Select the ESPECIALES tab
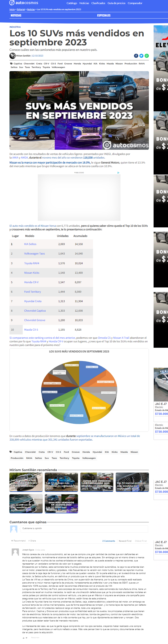 click(104, 16)
